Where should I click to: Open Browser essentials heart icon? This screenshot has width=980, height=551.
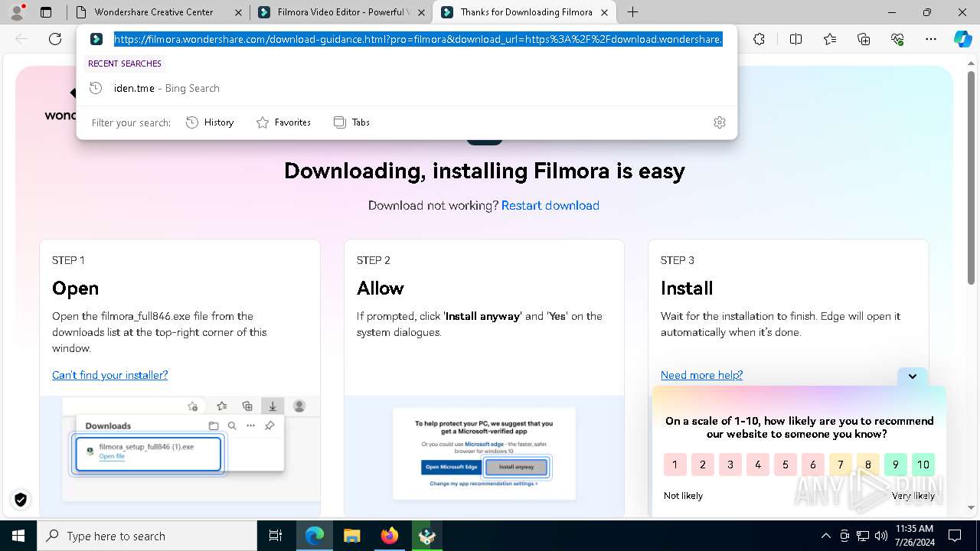click(x=897, y=39)
